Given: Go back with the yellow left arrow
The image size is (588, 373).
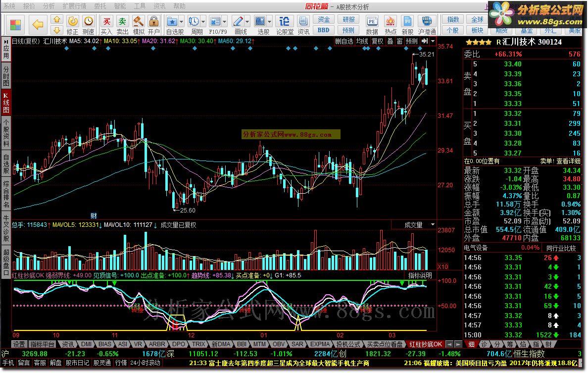Looking at the screenshot, I should point(38,25).
